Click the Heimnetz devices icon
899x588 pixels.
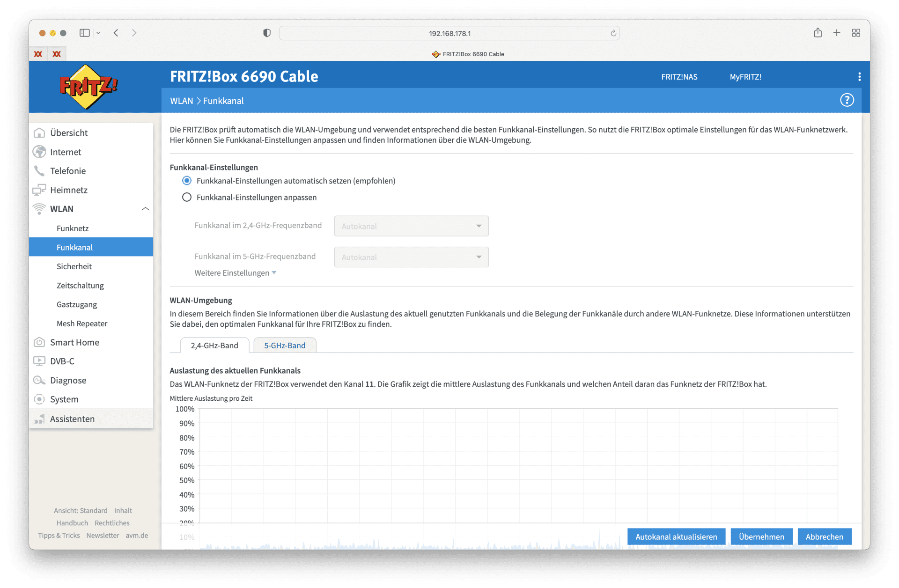(39, 190)
